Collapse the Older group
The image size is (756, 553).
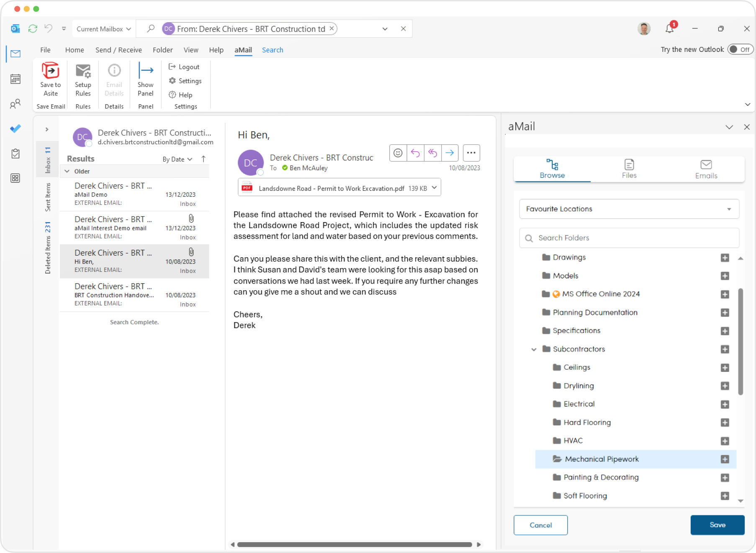coord(67,171)
